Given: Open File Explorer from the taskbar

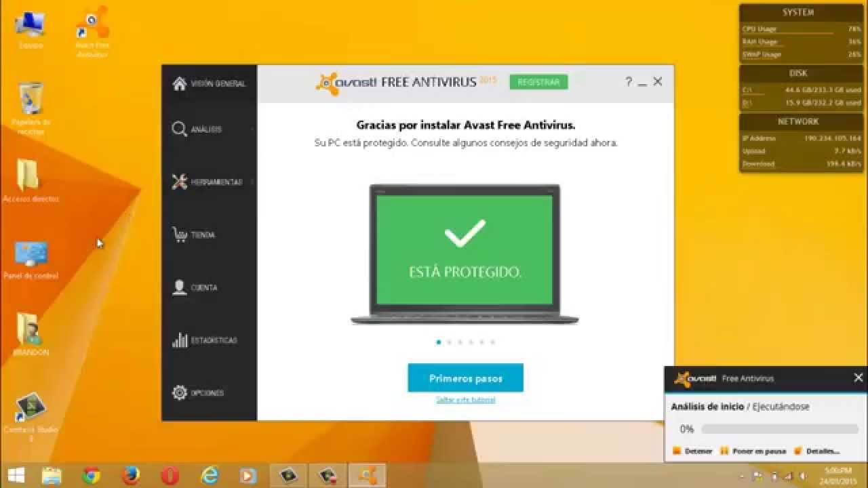Looking at the screenshot, I should 52,476.
